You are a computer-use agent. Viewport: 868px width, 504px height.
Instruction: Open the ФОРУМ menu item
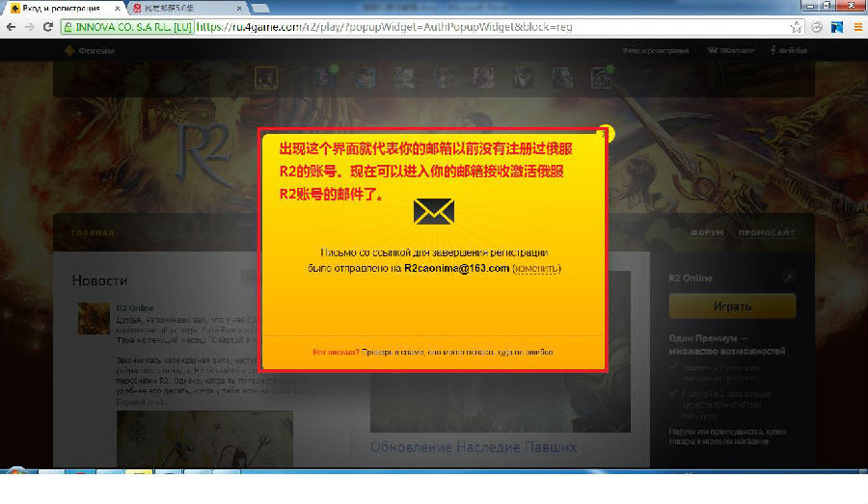pos(709,233)
